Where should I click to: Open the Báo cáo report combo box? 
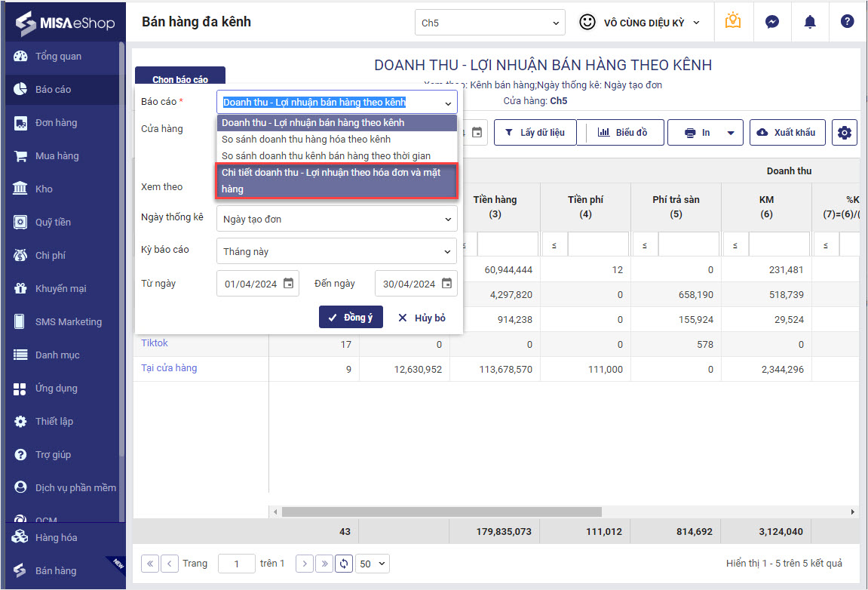pos(336,103)
